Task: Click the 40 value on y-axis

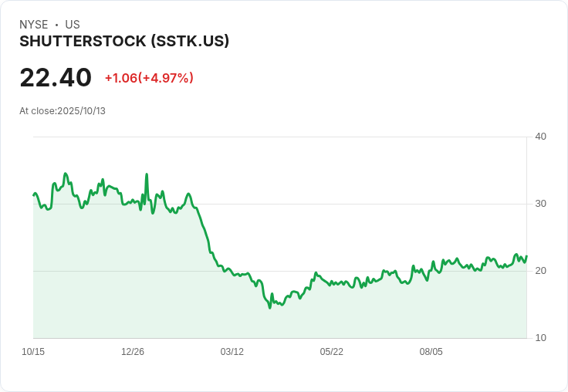Action: pyautogui.click(x=540, y=137)
